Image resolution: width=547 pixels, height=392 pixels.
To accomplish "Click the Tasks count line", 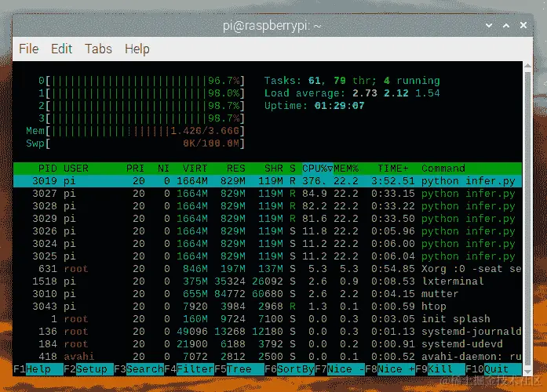I will (352, 81).
